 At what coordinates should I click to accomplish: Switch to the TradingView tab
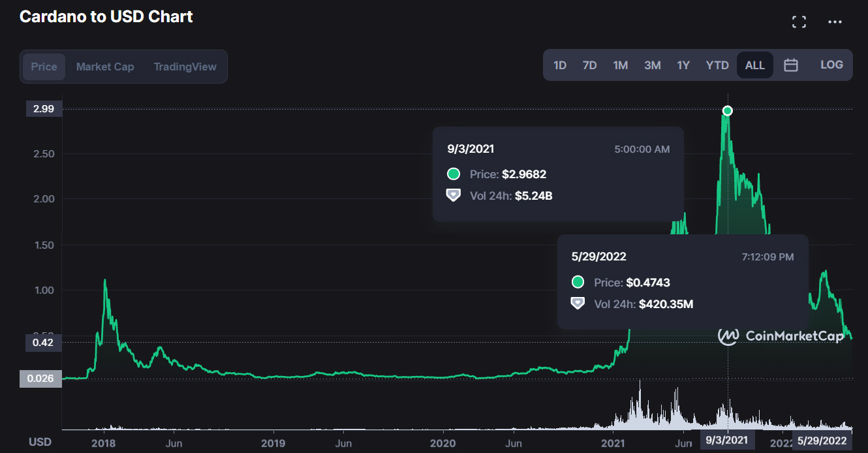point(185,67)
